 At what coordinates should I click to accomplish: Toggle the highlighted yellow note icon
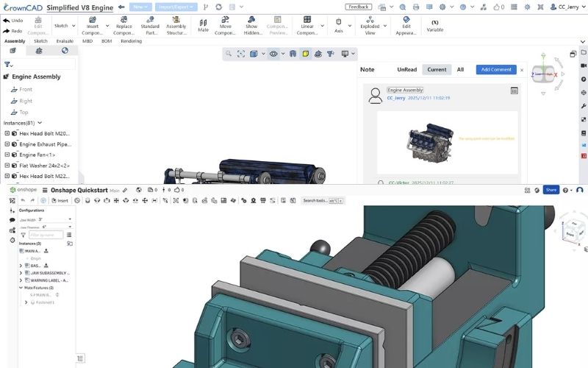[306, 54]
